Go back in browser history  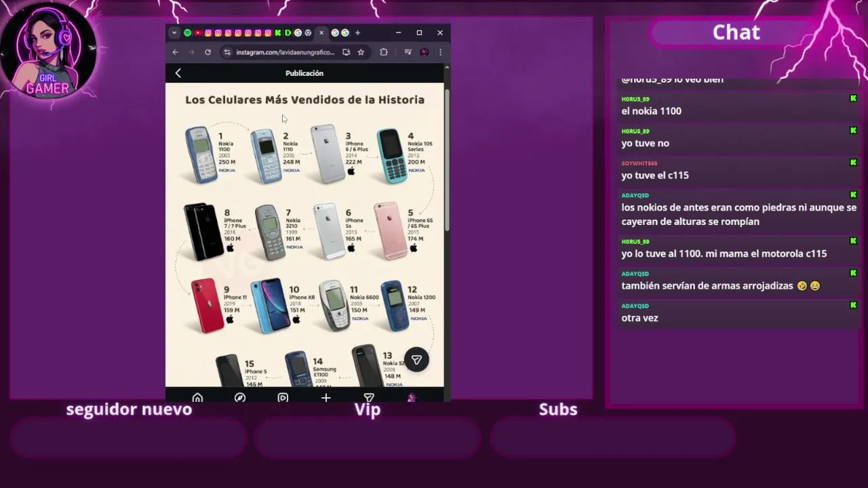coord(176,52)
